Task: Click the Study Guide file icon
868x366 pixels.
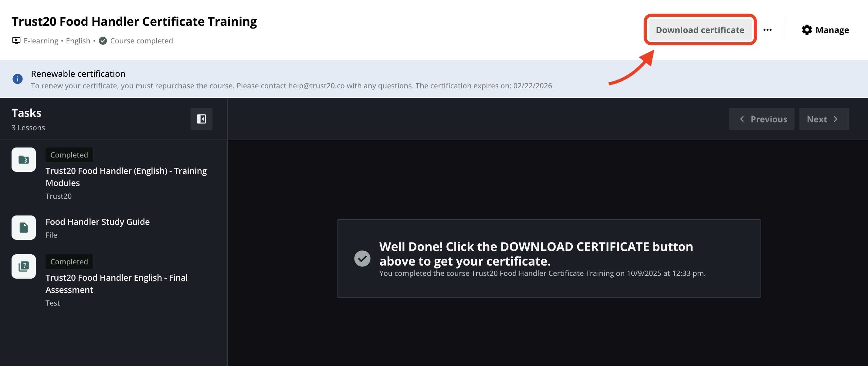Action: coord(24,228)
